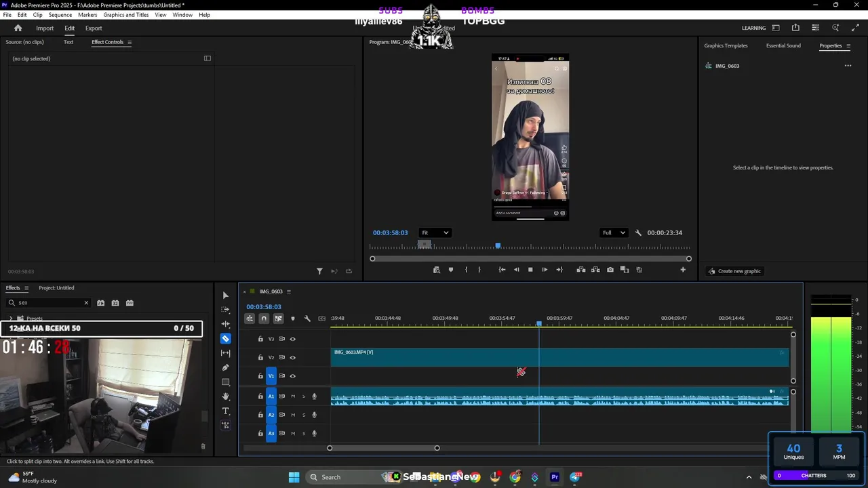Toggle lock on track V2
Screen dimensions: 868x488
260,357
